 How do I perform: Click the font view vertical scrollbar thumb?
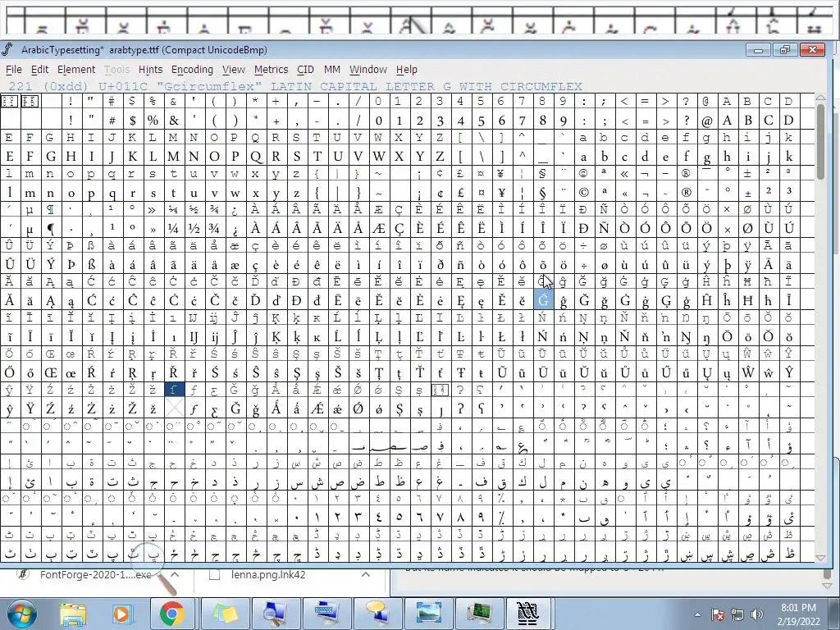820,142
